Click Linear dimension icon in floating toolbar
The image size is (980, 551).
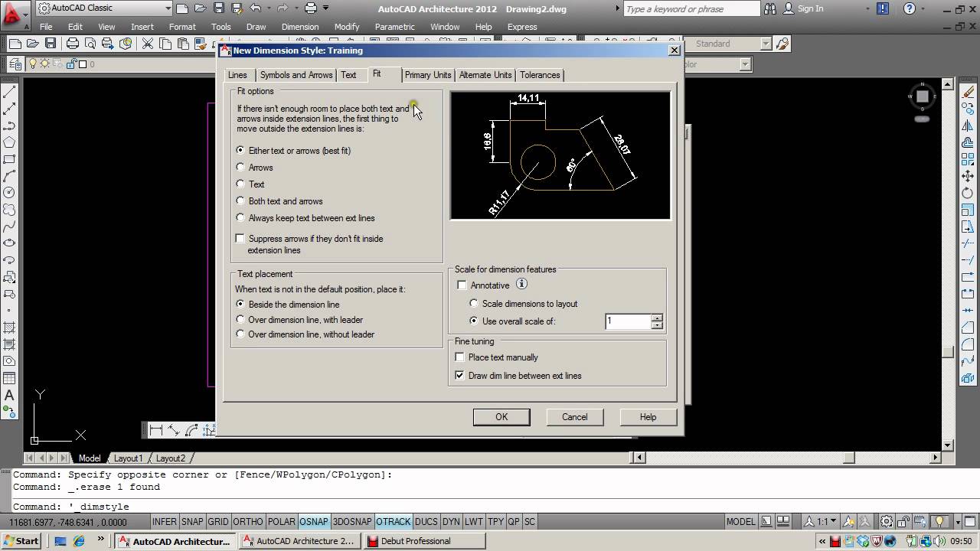(x=156, y=430)
